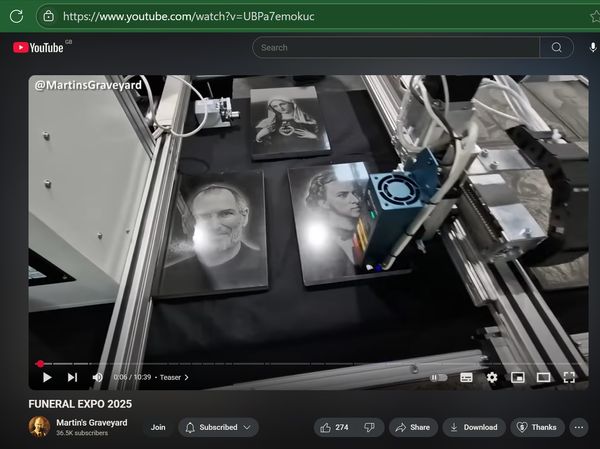Click the YouTube search field
The image size is (600, 449).
(395, 47)
